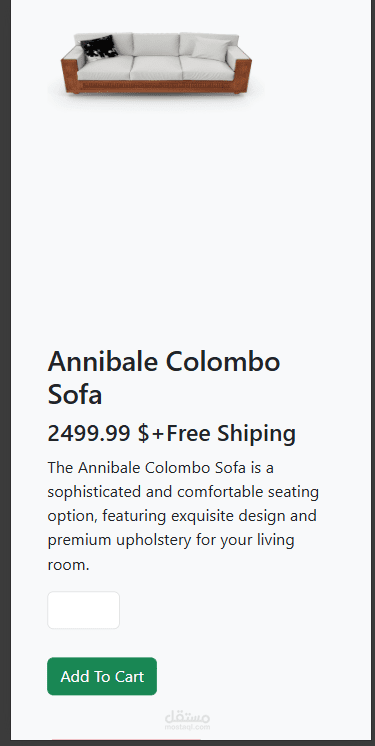The image size is (375, 746).
Task: Click the red bar below the watermark
Action: pos(126,739)
